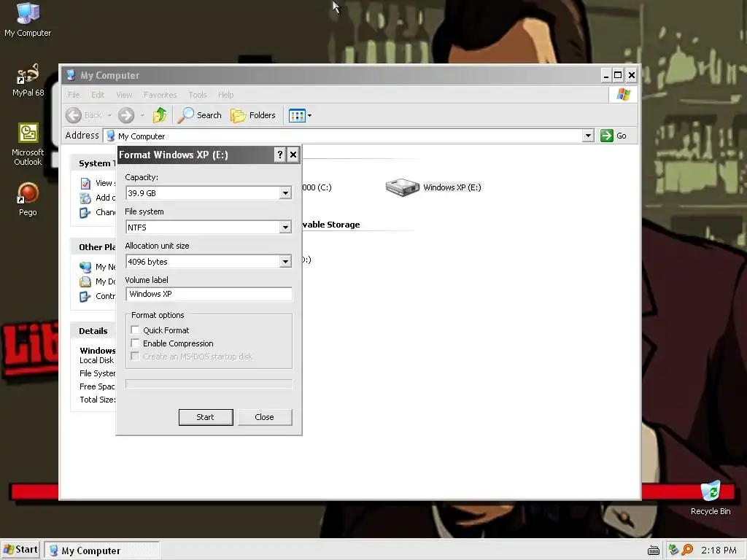The height and width of the screenshot is (560, 747).
Task: Click the Forward arrow in Explorer toolbar
Action: [x=126, y=115]
